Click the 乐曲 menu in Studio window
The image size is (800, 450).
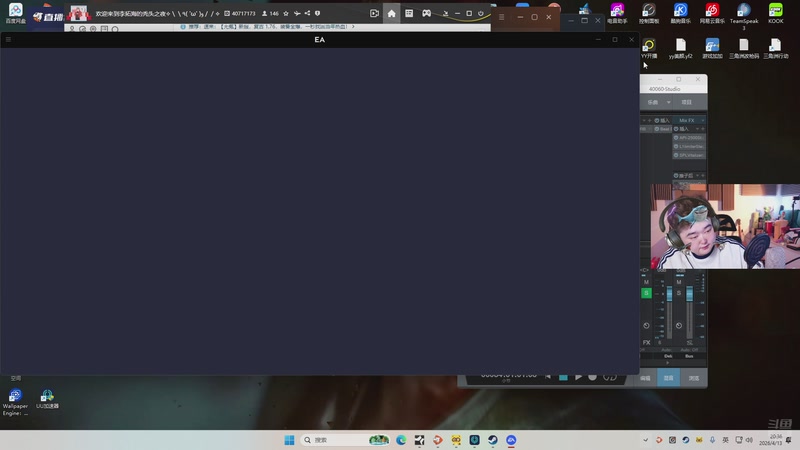[653, 102]
